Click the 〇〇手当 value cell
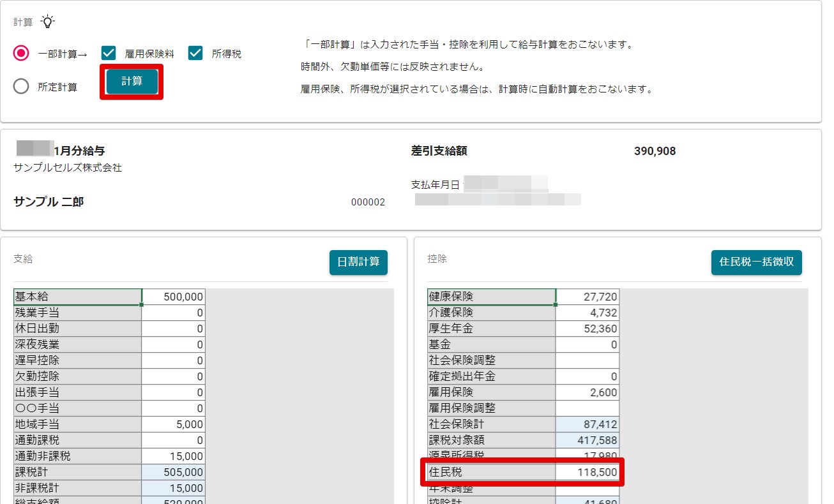This screenshot has width=834, height=504. pyautogui.click(x=173, y=408)
